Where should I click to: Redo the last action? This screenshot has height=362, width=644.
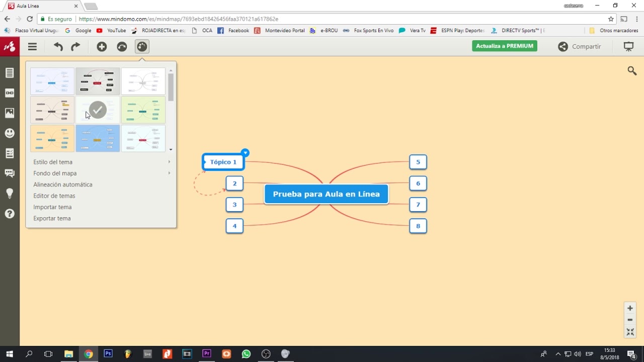coord(75,47)
